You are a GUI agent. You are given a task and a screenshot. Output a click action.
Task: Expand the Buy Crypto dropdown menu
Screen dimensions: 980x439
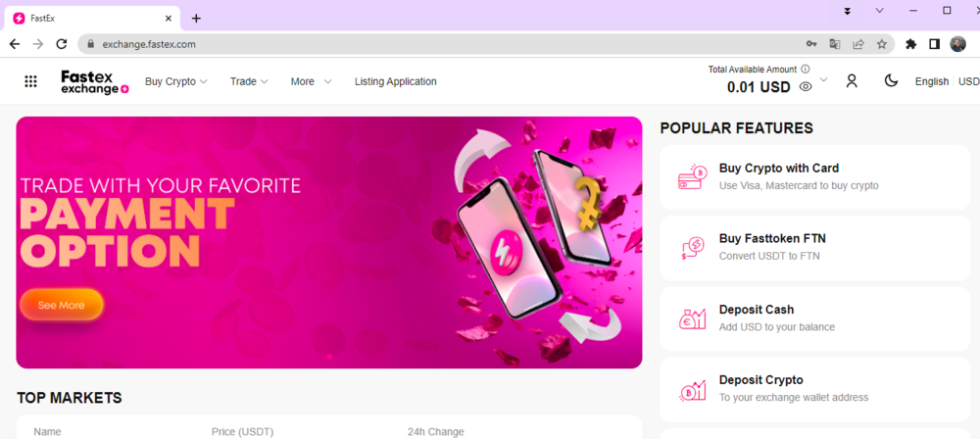(176, 81)
